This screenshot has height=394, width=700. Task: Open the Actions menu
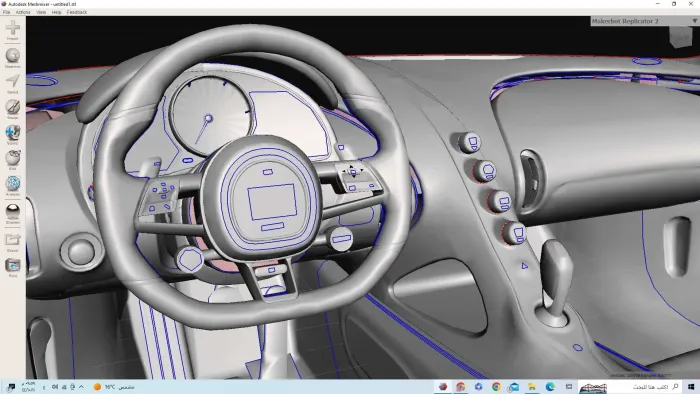(23, 12)
